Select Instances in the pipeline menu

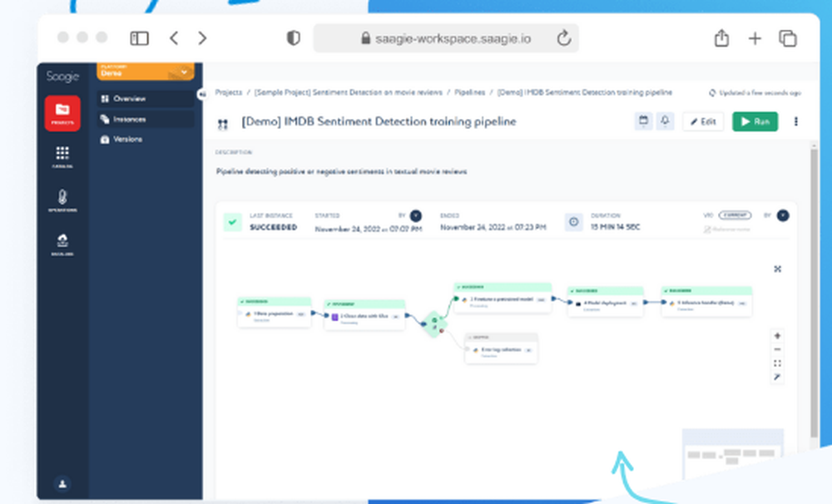[x=146, y=120]
